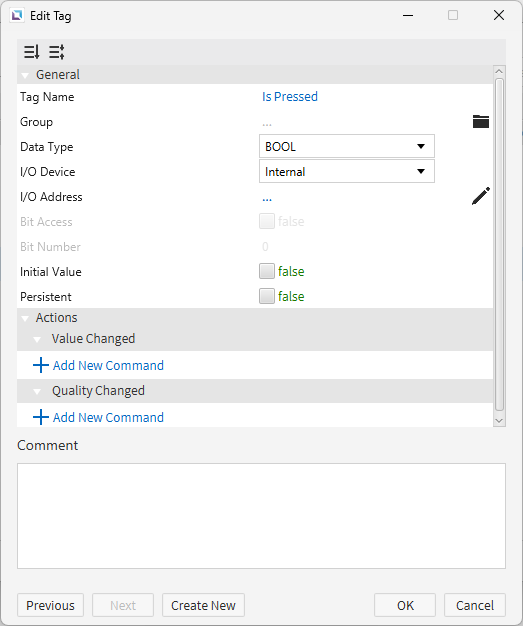Viewport: 523px width, 626px height.
Task: Click the Create New button
Action: click(203, 605)
